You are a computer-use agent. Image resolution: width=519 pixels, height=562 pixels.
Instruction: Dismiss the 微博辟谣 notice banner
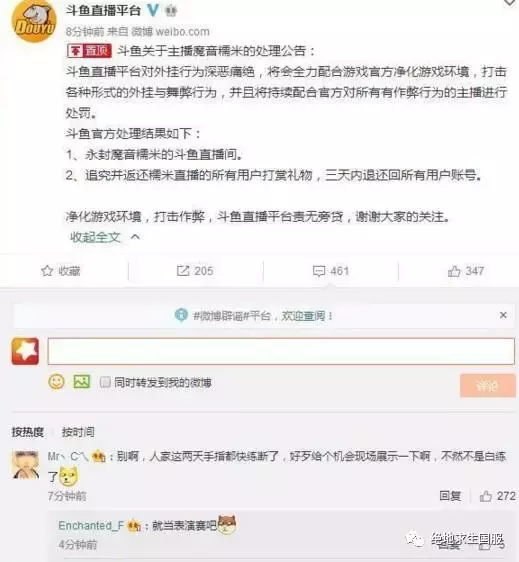tap(503, 315)
